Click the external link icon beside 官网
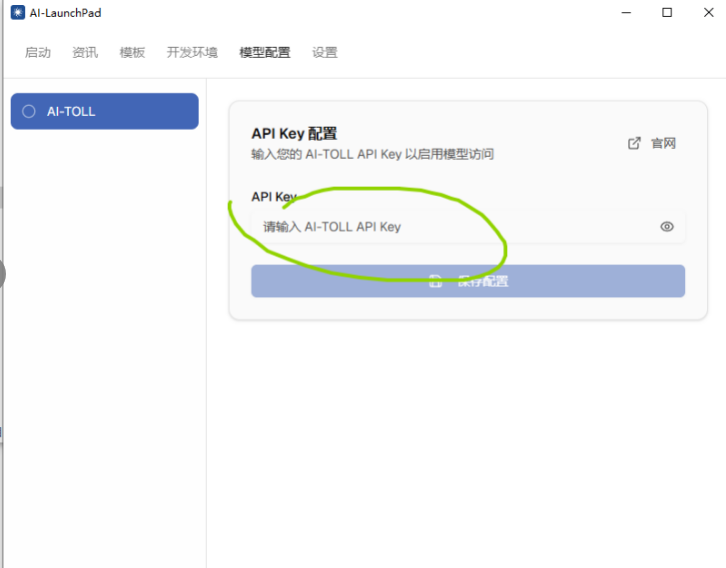The image size is (726, 568). coord(634,143)
